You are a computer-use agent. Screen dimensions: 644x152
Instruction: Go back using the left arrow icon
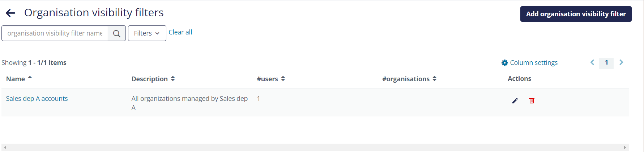point(10,13)
